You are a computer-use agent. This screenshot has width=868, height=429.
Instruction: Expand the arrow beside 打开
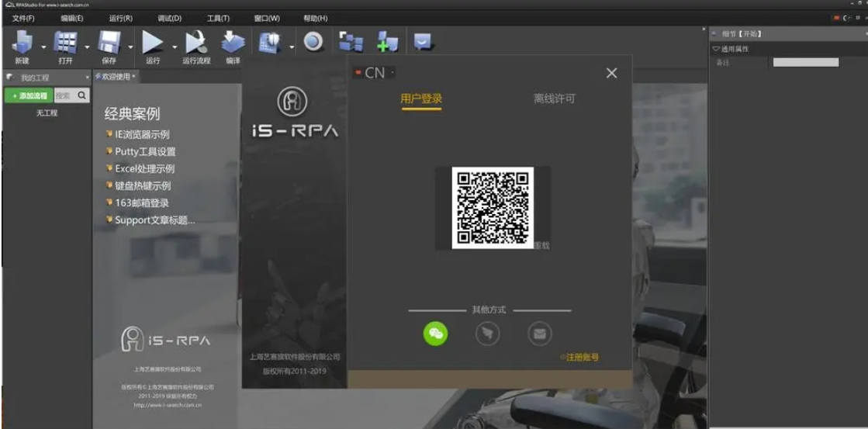(87, 47)
